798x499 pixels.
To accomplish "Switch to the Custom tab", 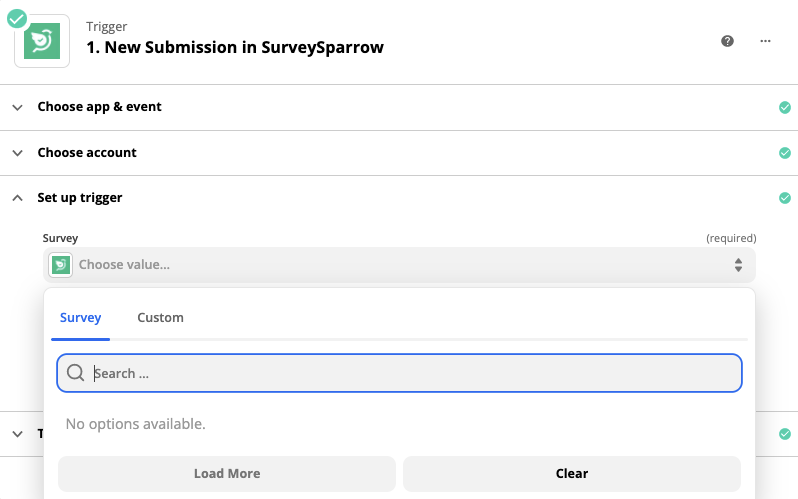I will coord(160,318).
